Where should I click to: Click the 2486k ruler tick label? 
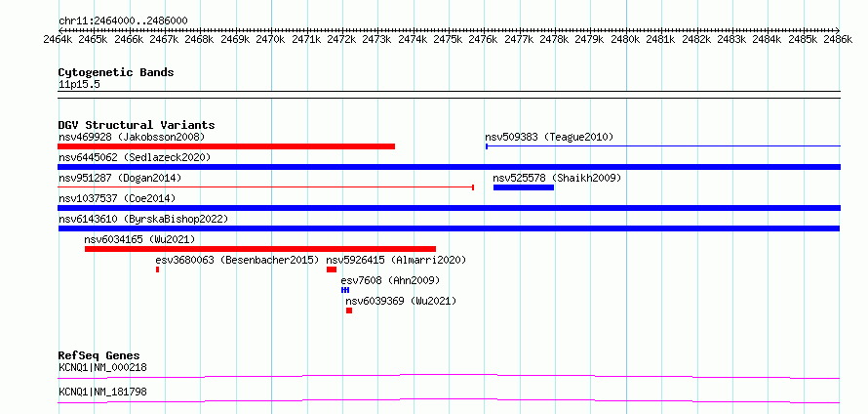(x=838, y=39)
